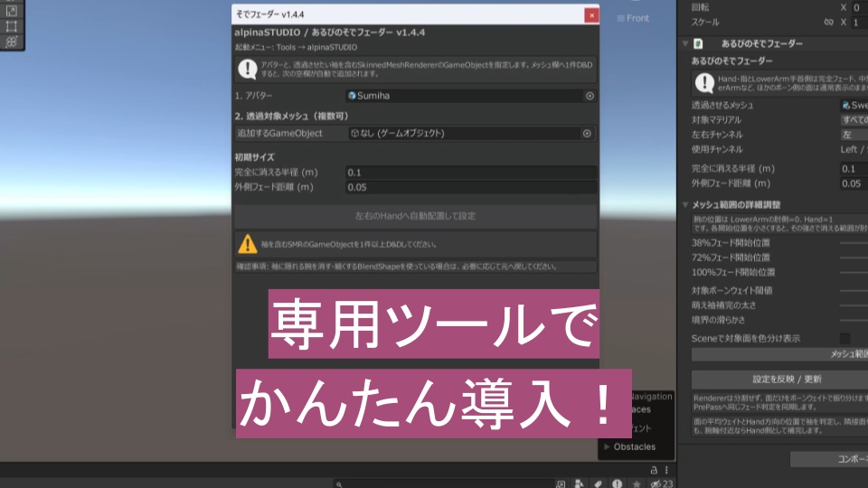
Task: Open object picker for 追加するGameObject field
Action: 587,134
